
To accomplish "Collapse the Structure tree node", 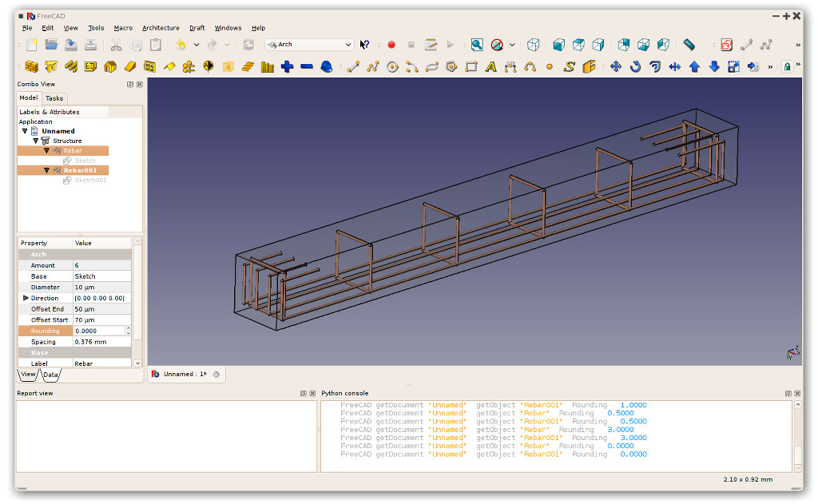I will pos(35,141).
